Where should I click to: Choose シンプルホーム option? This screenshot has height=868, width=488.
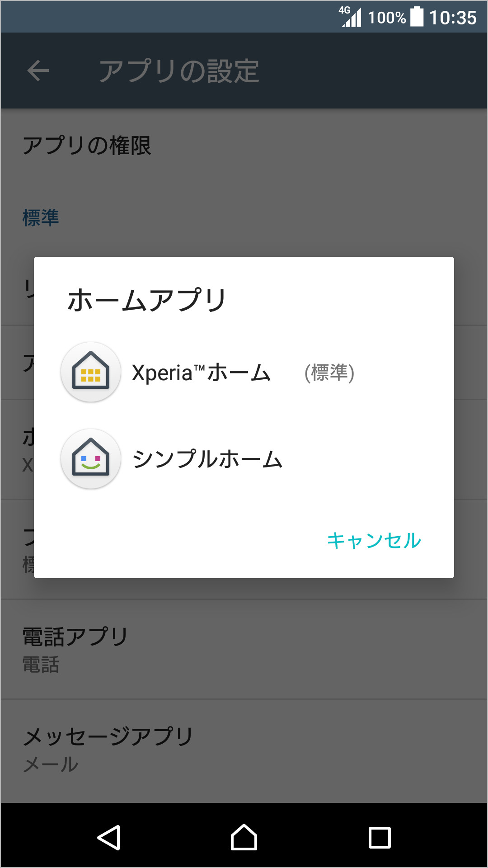click(x=207, y=459)
